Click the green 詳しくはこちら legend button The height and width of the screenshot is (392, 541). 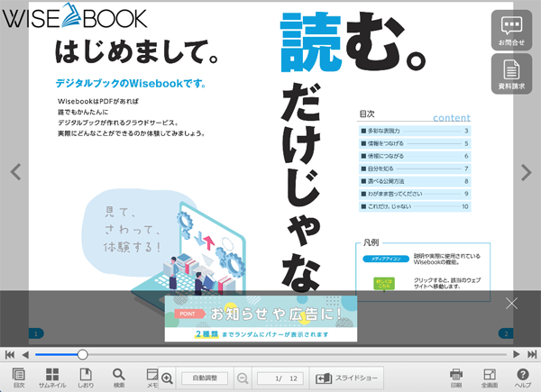coord(384,284)
